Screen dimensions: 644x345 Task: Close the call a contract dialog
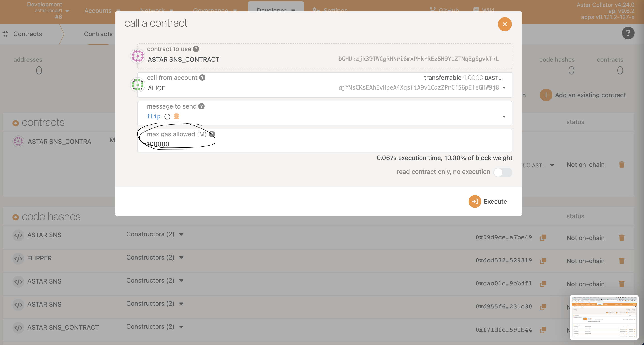click(x=505, y=24)
